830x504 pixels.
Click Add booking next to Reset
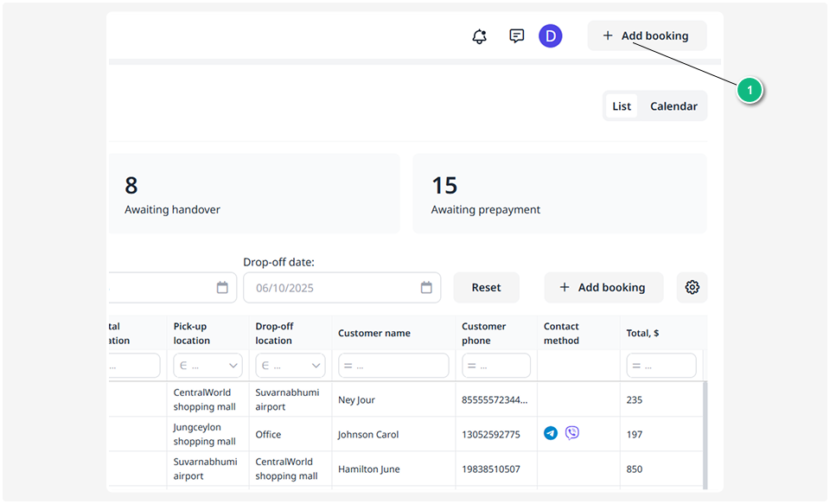603,287
